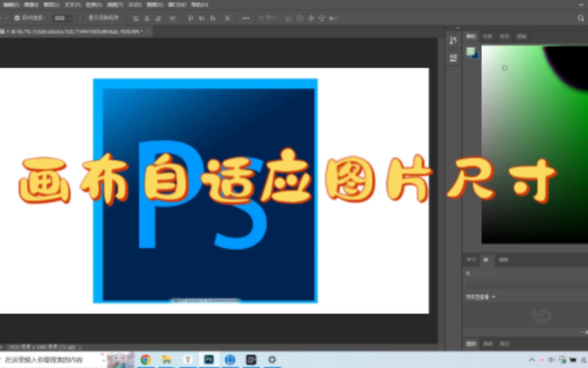Open the three-dots align options
The height and width of the screenshot is (368, 588).
(245, 18)
